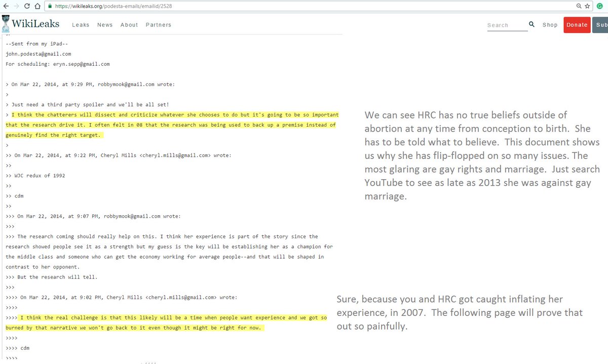Focus the WikiLeaks Search field
This screenshot has height=364, width=608.
click(x=507, y=25)
